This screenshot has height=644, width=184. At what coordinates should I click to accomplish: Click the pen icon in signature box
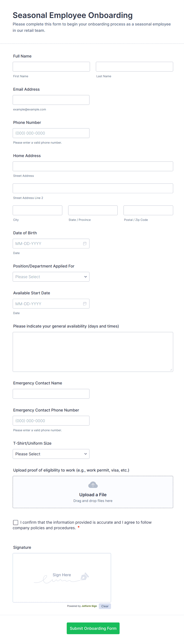tap(85, 576)
